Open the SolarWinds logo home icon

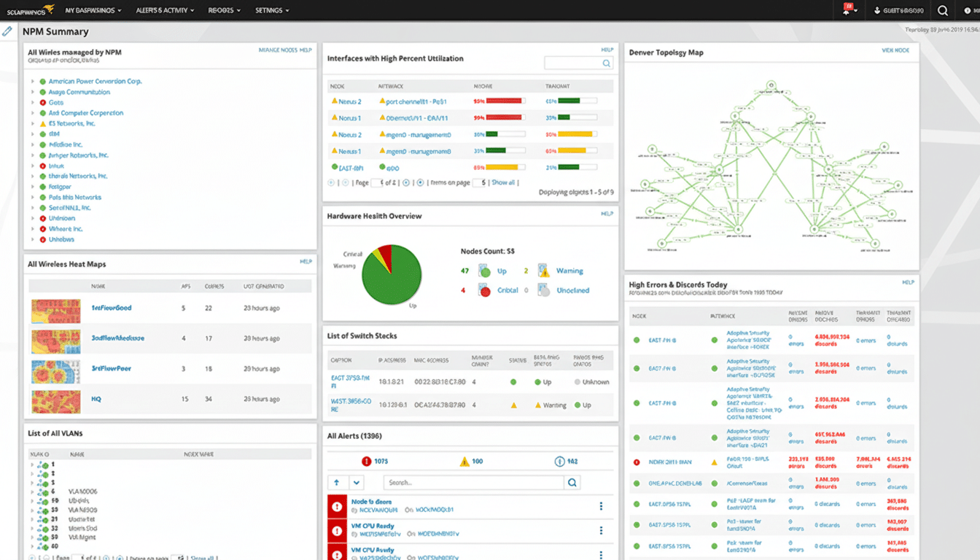click(x=29, y=10)
